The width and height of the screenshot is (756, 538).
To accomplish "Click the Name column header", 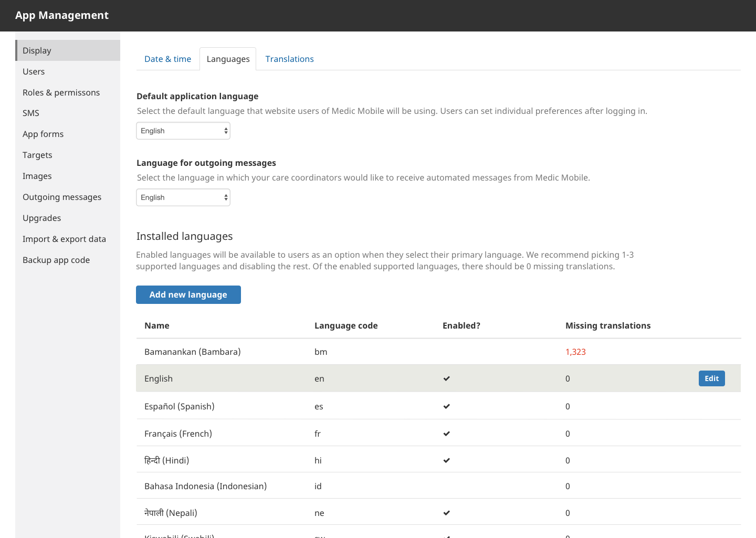I will 157,325.
